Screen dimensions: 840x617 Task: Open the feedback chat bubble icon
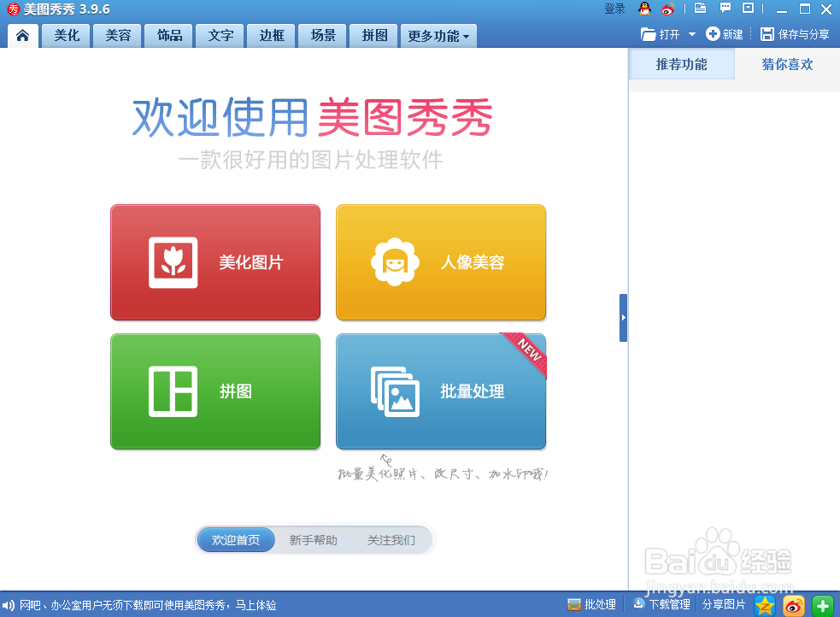[725, 8]
